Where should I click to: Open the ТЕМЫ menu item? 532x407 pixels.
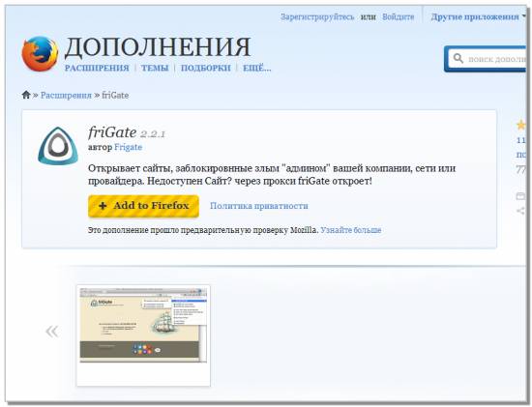pyautogui.click(x=155, y=68)
